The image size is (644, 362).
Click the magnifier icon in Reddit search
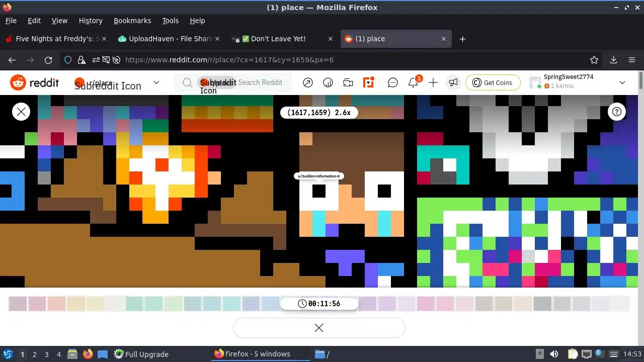point(187,83)
